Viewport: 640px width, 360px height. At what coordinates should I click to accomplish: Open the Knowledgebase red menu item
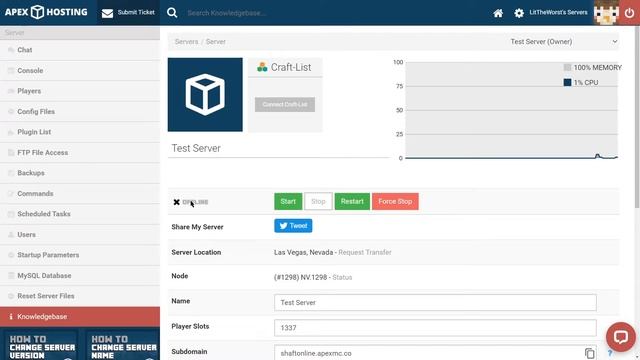coord(80,317)
